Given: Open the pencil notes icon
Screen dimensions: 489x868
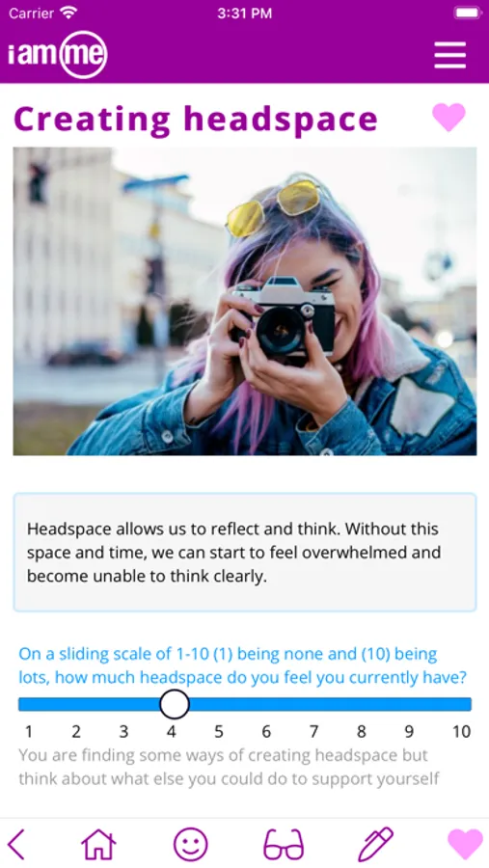Looking at the screenshot, I should coord(375,844).
